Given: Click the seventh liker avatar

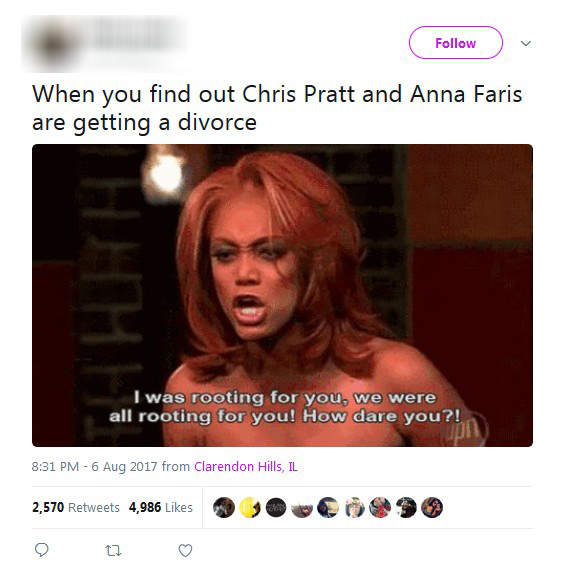Looking at the screenshot, I should click(380, 508).
